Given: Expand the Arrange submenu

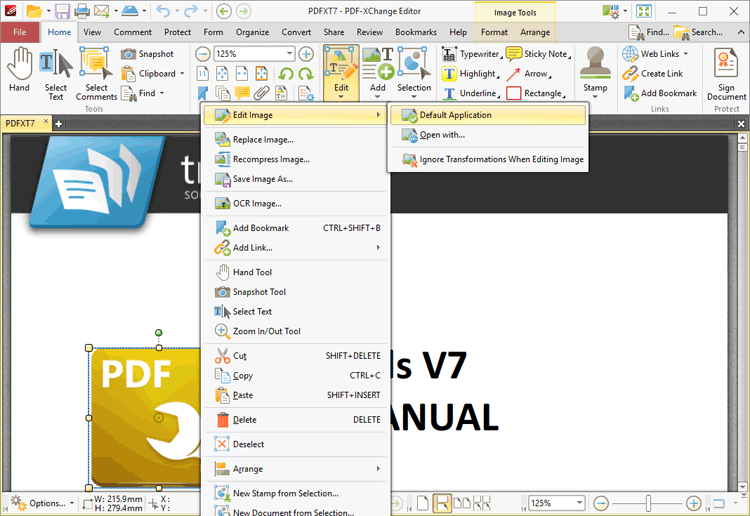Looking at the screenshot, I should click(x=297, y=469).
